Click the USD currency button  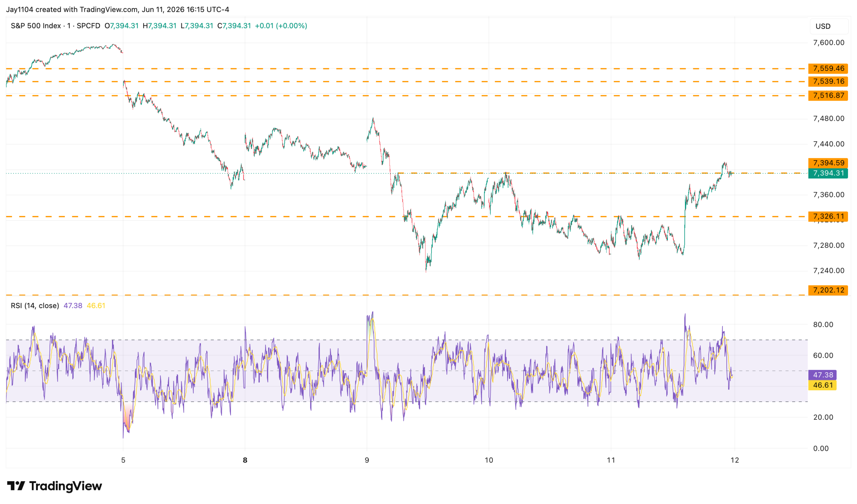click(x=829, y=26)
